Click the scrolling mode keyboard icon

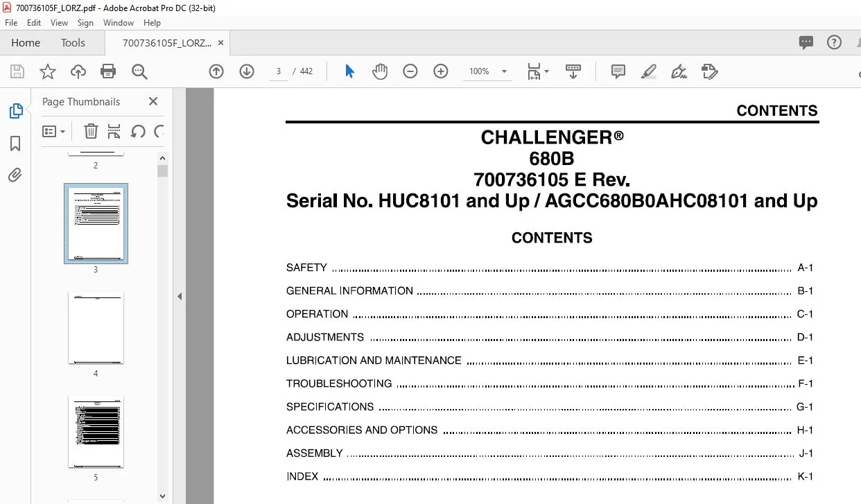pyautogui.click(x=573, y=71)
